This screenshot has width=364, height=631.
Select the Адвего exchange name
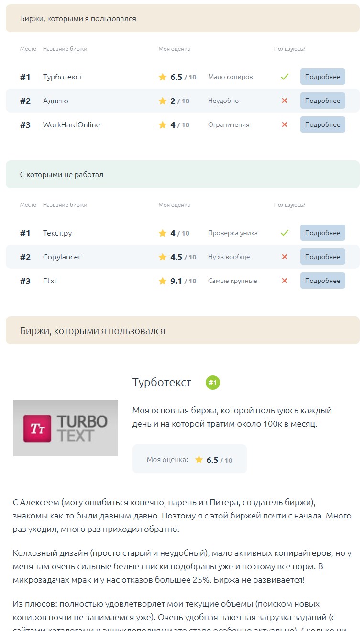[55, 101]
